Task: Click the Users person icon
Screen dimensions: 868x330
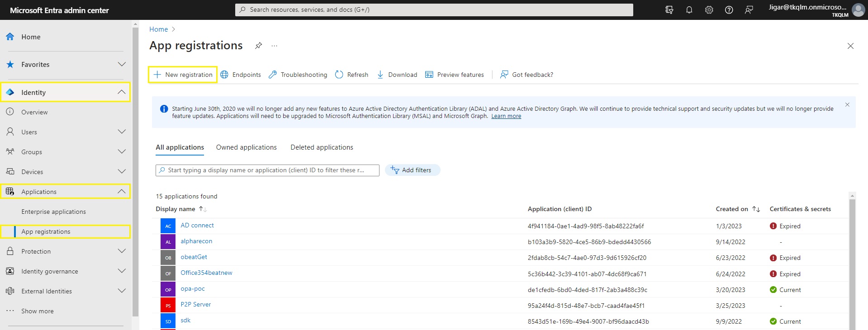Action: (10, 132)
